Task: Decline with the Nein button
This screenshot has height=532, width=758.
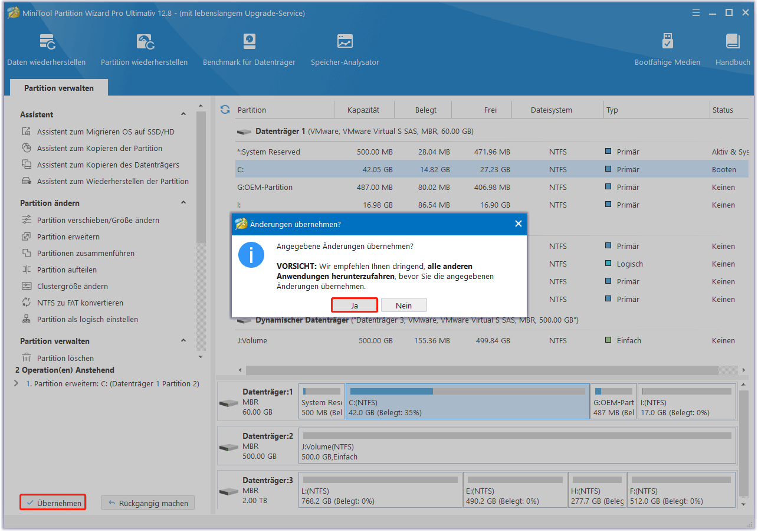Action: (x=404, y=306)
